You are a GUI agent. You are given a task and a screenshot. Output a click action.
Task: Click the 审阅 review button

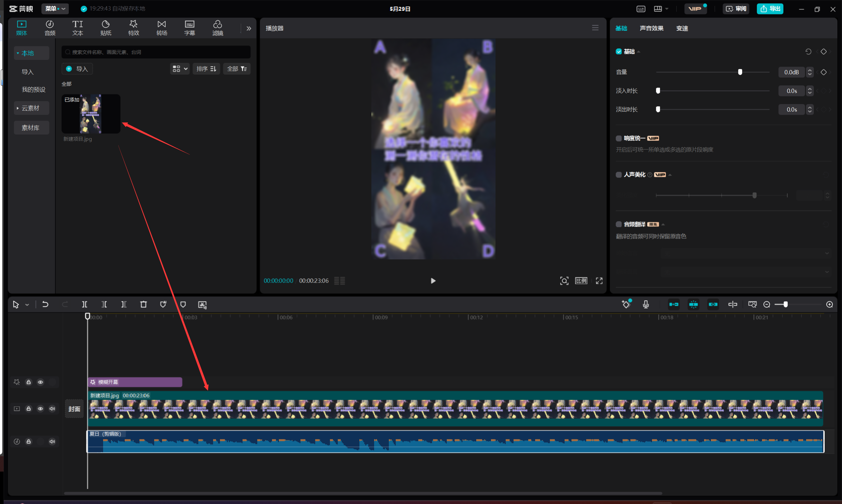[x=736, y=9]
